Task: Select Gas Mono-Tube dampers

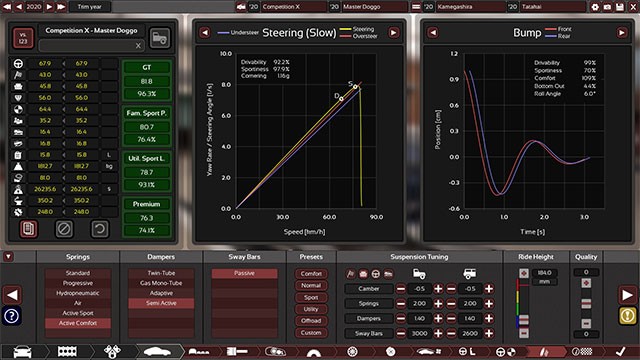Action: click(x=161, y=283)
